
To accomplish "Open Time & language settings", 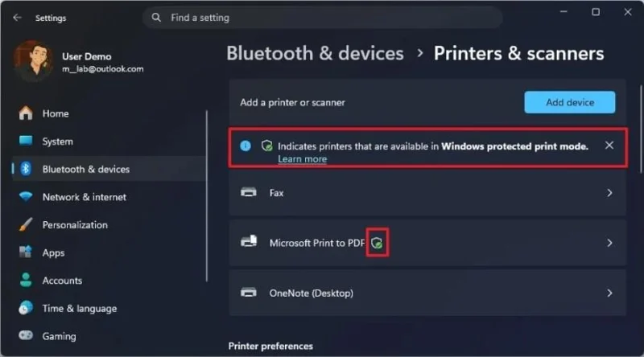I will [109, 309].
